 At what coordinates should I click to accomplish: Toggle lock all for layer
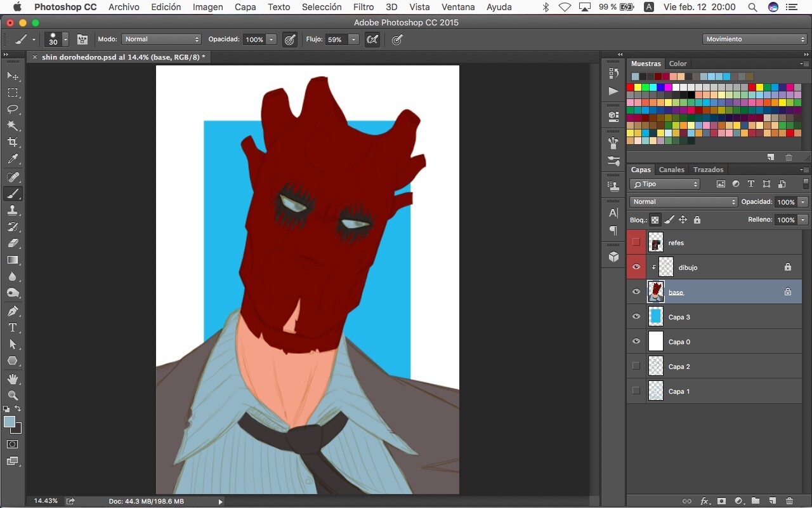697,220
